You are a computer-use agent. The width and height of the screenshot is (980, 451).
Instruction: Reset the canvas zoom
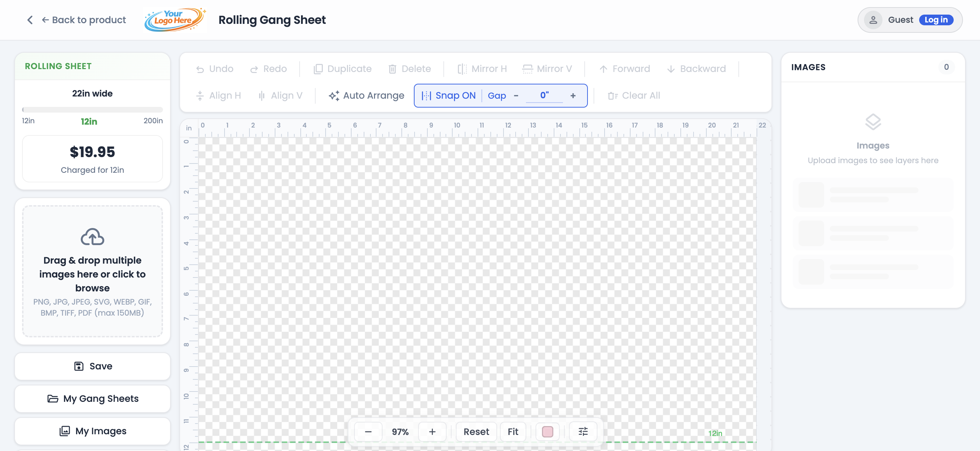(x=476, y=431)
